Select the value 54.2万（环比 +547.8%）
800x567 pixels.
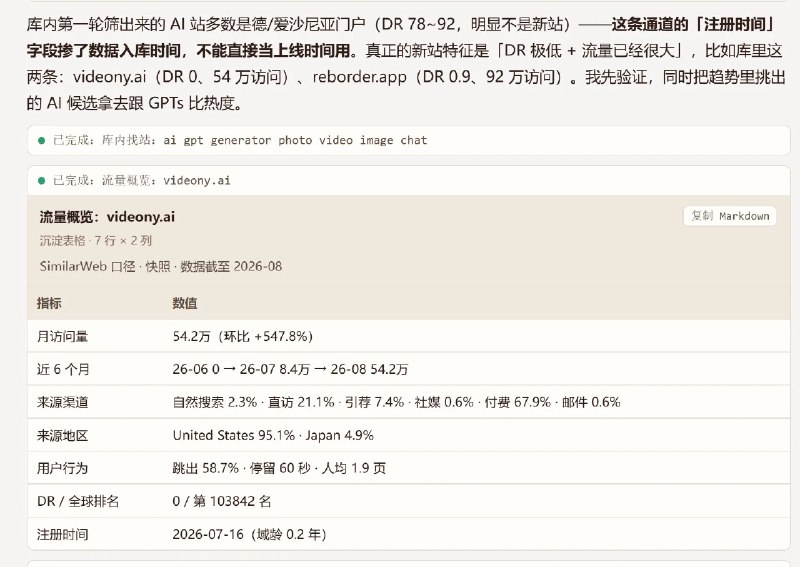tap(243, 336)
